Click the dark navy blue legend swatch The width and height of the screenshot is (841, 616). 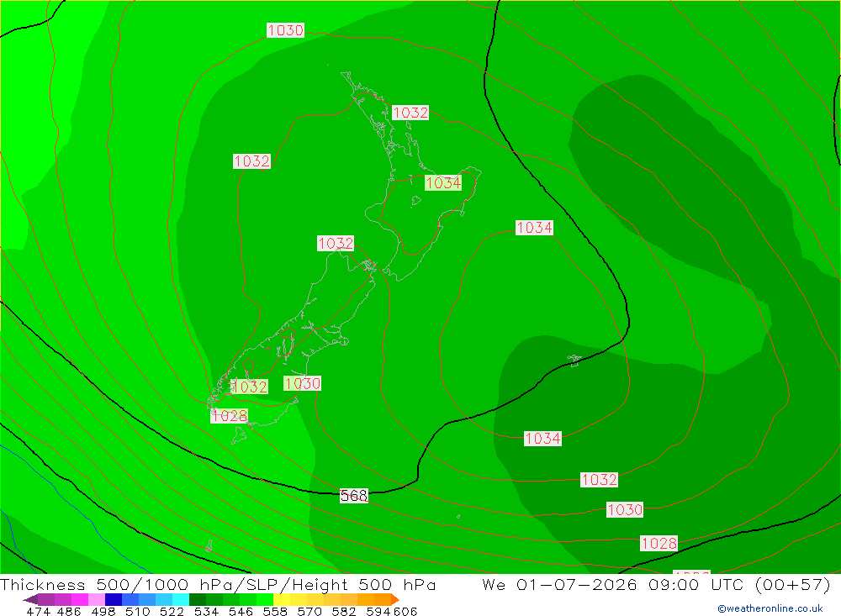pos(114,599)
